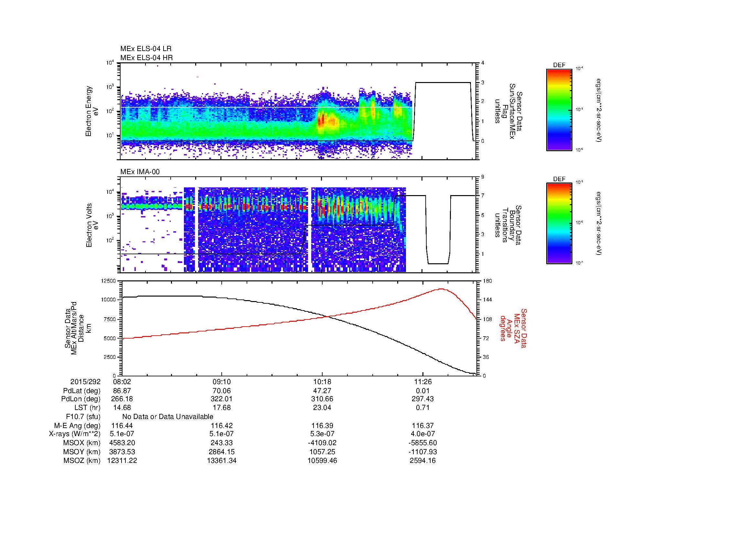
Task: Click the PdLat value '47.27'
Action: (x=322, y=391)
